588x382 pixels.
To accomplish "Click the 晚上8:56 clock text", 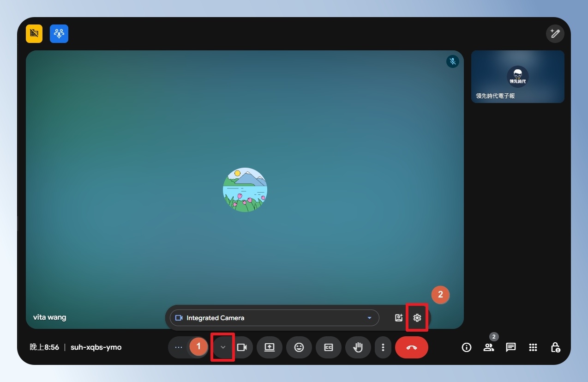I will (44, 347).
